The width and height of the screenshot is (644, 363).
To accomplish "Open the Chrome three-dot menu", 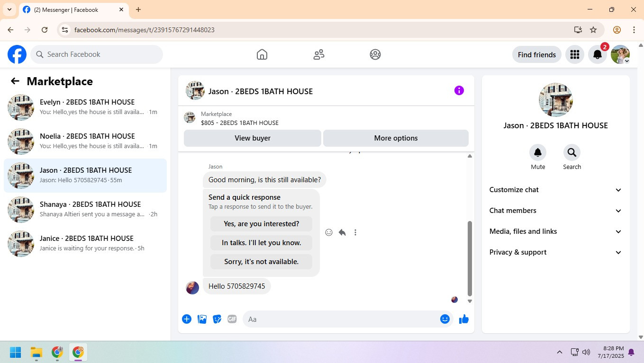I will (634, 30).
